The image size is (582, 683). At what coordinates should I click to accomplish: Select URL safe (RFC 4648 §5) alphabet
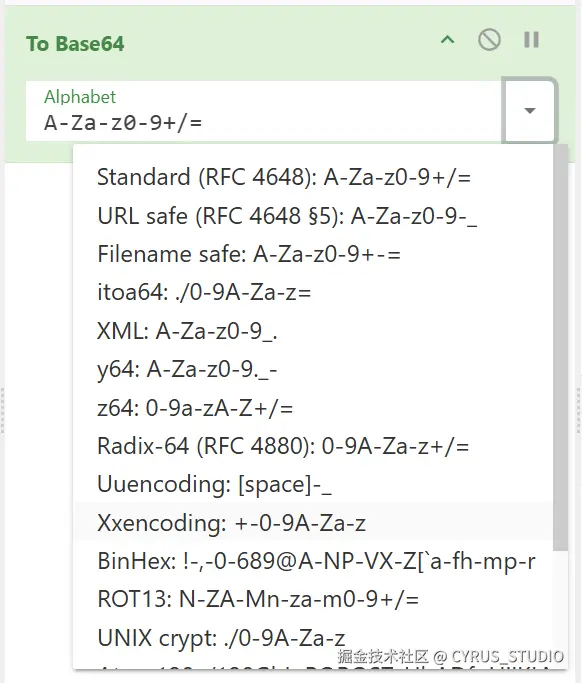[x=313, y=216]
